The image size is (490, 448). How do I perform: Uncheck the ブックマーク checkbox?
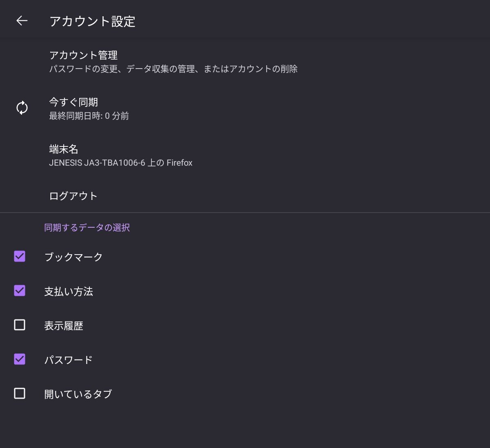[20, 256]
